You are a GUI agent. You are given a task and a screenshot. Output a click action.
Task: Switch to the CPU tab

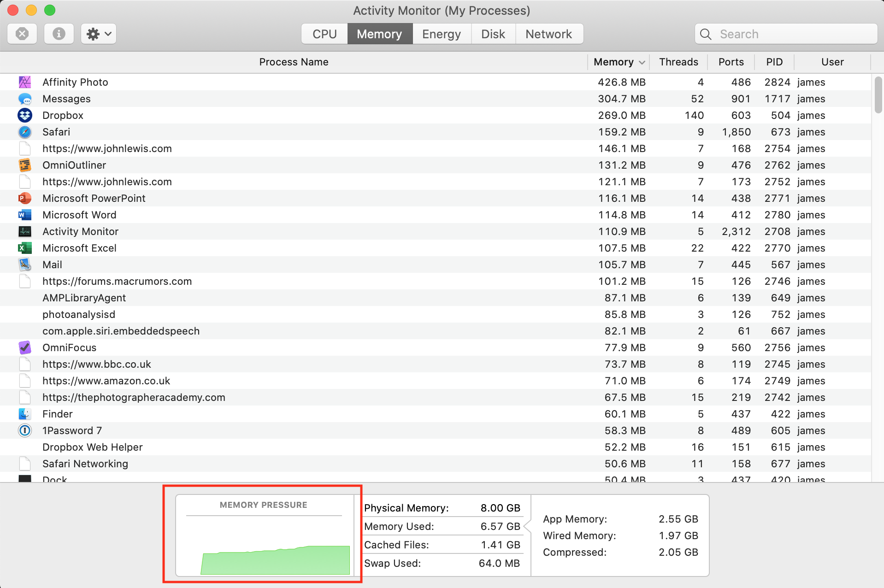[x=324, y=34]
